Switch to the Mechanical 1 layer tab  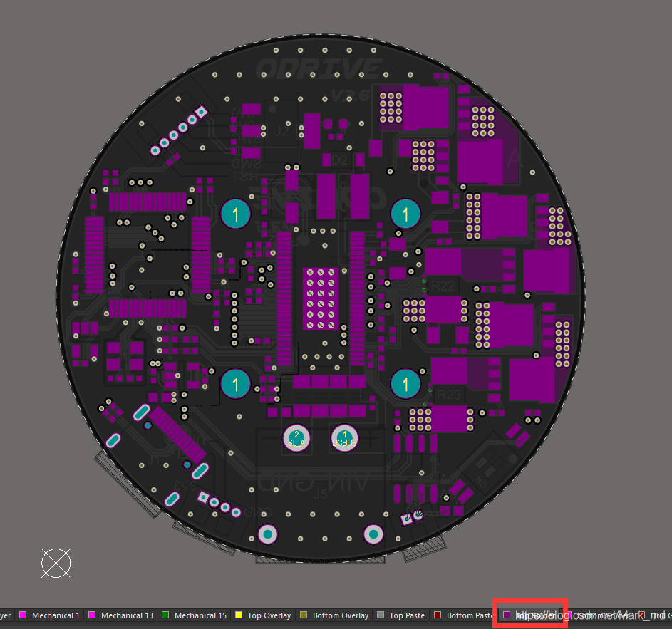coord(56,615)
